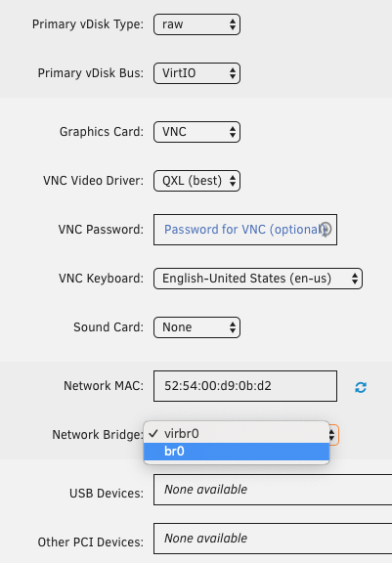Screen dimensions: 392x563
Task: Expand the Graphics Card VNC dropdown
Action: (196, 132)
